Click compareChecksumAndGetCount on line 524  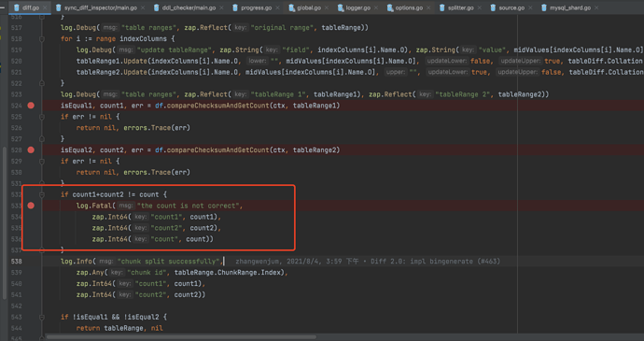[x=217, y=106]
